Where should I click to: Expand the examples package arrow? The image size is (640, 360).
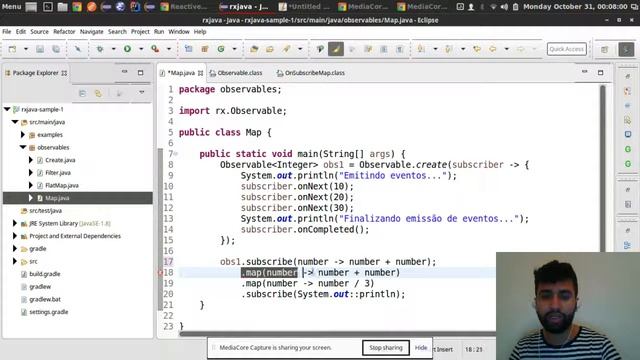click(x=23, y=134)
